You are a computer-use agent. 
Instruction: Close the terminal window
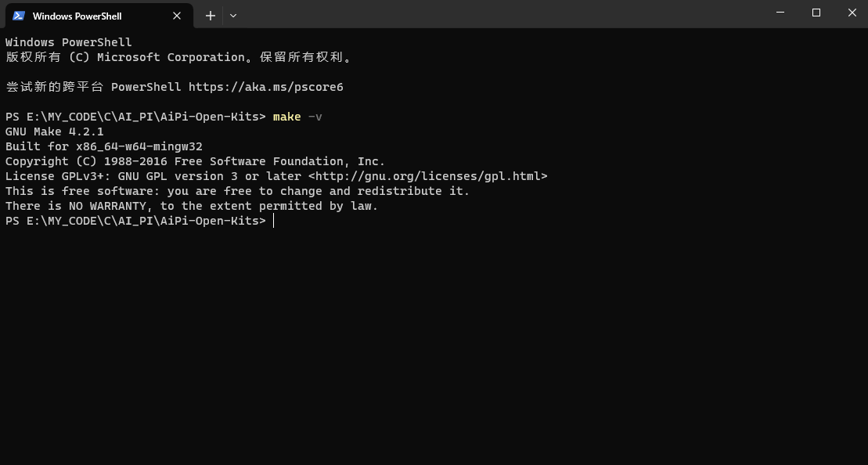click(852, 13)
